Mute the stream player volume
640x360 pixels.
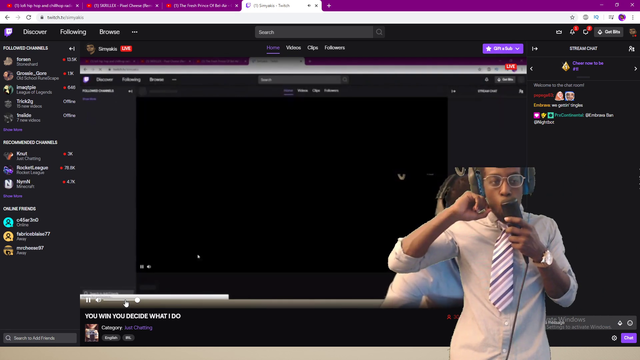point(98,300)
